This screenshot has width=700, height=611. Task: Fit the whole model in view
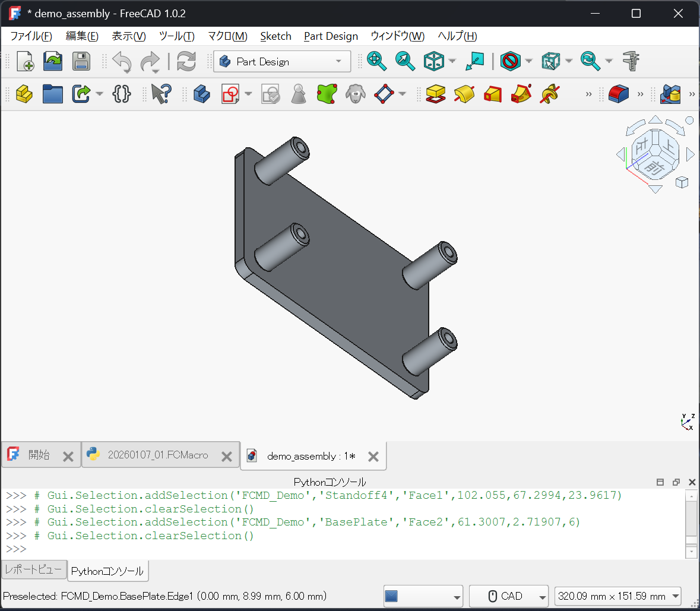coord(377,61)
